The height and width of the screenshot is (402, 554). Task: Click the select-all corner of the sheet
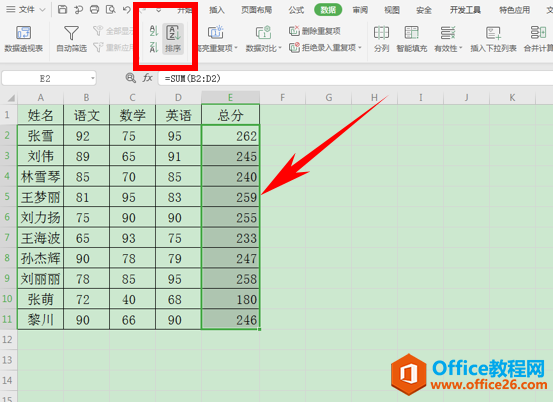pyautogui.click(x=10, y=98)
